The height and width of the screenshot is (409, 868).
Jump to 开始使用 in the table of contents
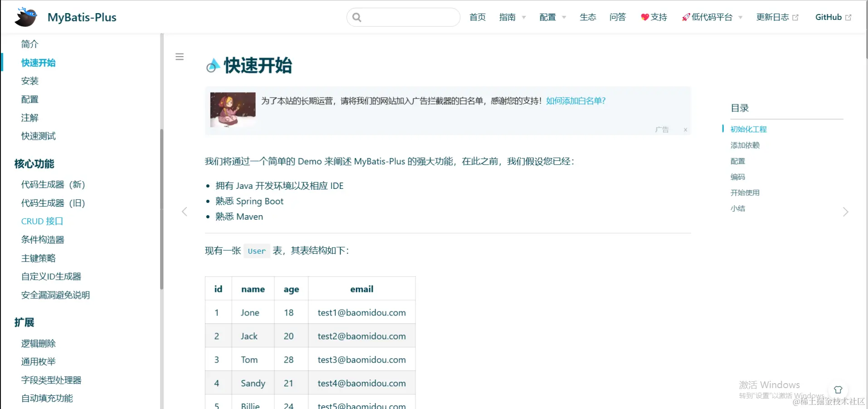click(x=745, y=193)
